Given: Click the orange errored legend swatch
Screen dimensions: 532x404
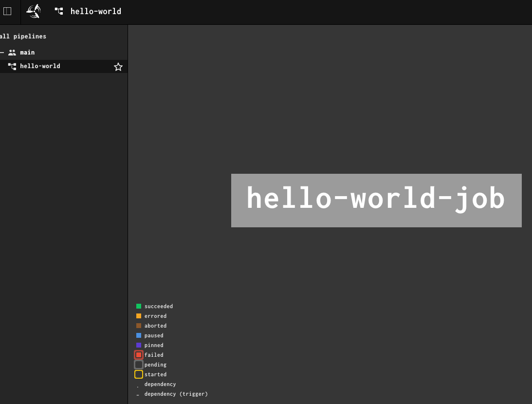Looking at the screenshot, I should coord(139,316).
